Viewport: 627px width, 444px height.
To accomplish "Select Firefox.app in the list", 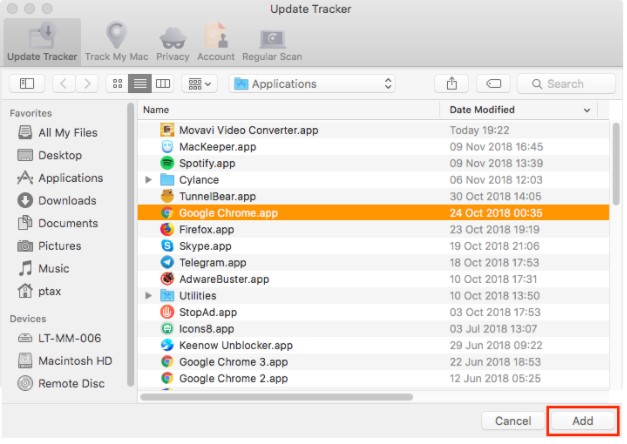I will click(x=373, y=230).
